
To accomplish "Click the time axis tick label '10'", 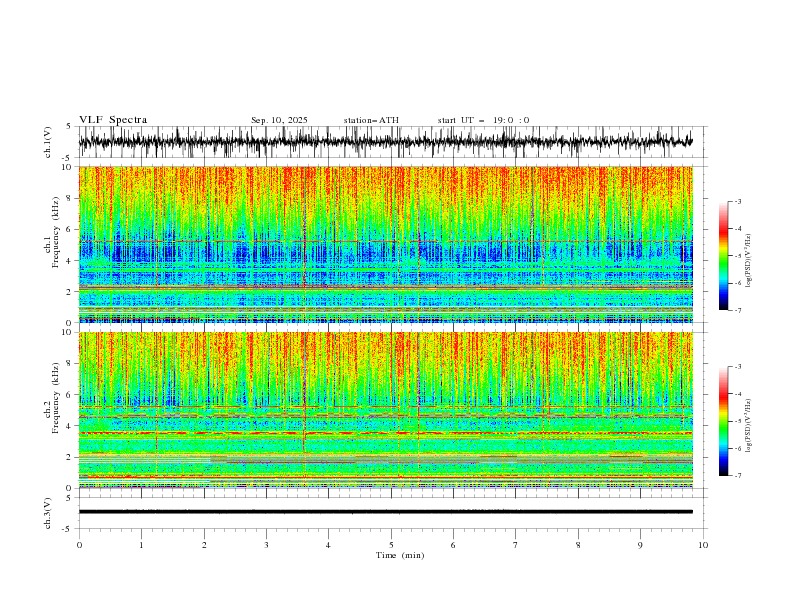I will [x=703, y=545].
